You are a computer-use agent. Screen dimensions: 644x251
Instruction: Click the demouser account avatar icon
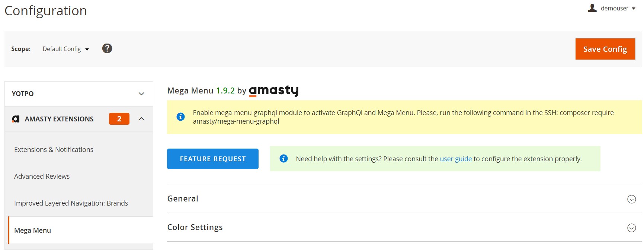point(592,8)
